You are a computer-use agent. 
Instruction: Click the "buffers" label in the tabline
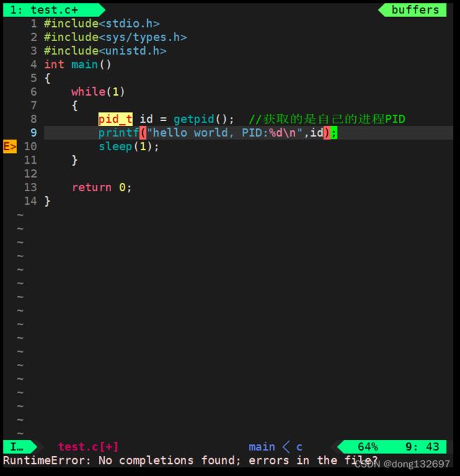coord(415,10)
